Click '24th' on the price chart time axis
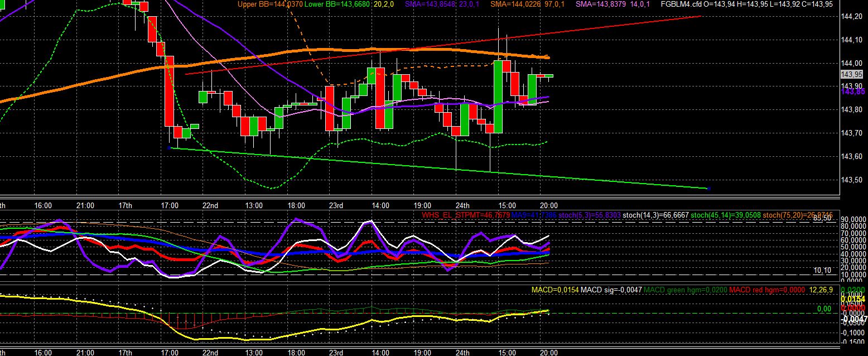The width and height of the screenshot is (868, 356). pyautogui.click(x=463, y=205)
